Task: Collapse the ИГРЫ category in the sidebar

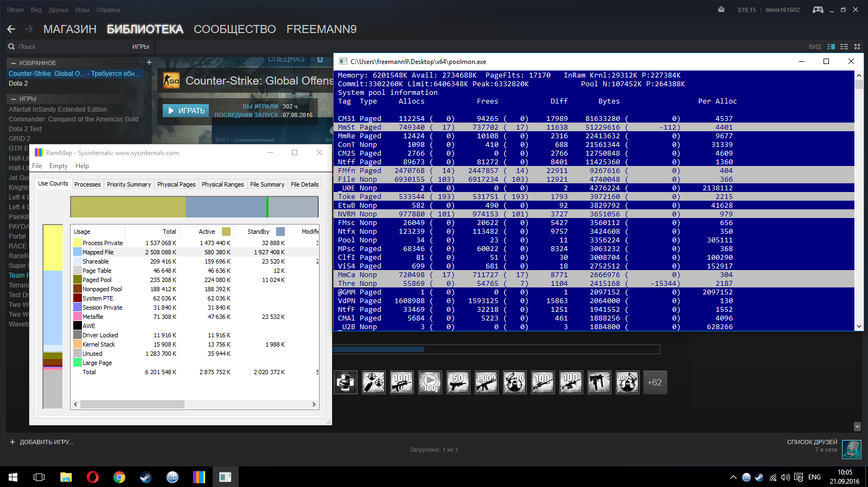Action: (x=14, y=99)
